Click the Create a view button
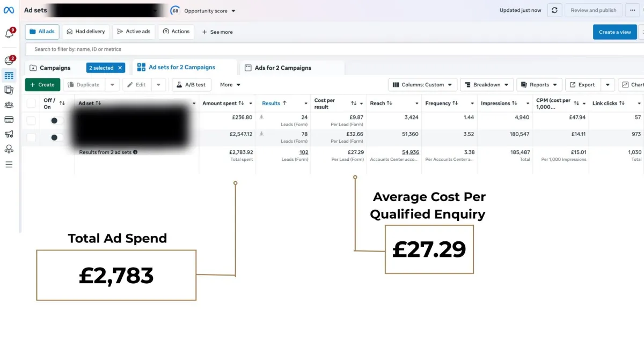The height and width of the screenshot is (362, 644). (x=615, y=32)
